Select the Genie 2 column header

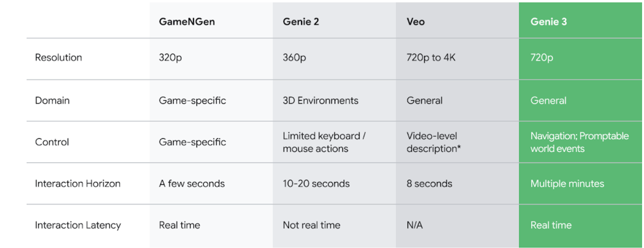coord(301,22)
